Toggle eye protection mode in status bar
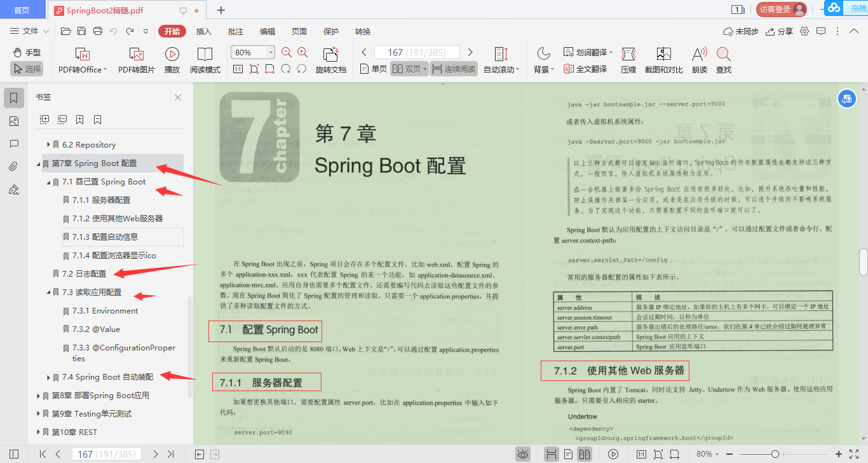This screenshot has width=868, height=463. click(x=523, y=454)
